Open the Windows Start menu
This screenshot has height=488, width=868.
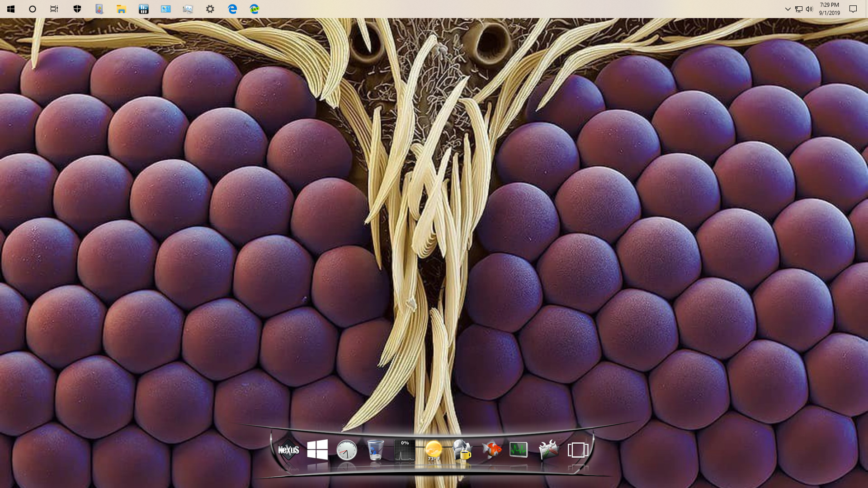click(x=11, y=9)
